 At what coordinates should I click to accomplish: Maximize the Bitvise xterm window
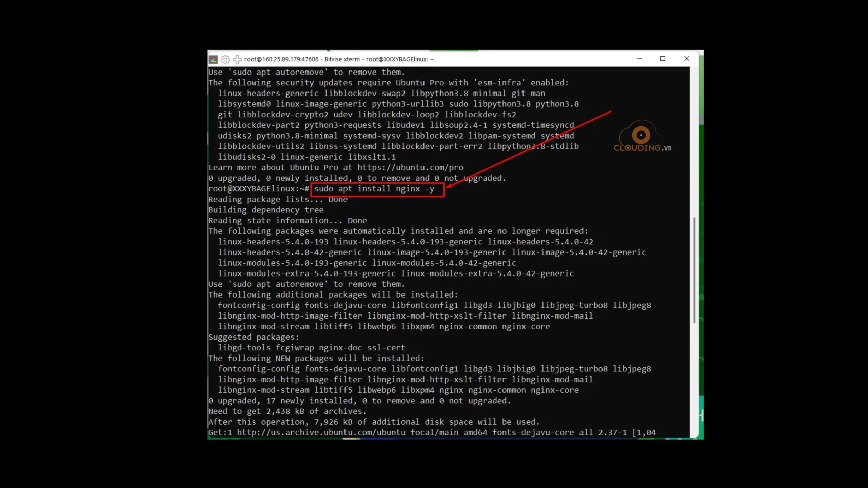click(663, 59)
